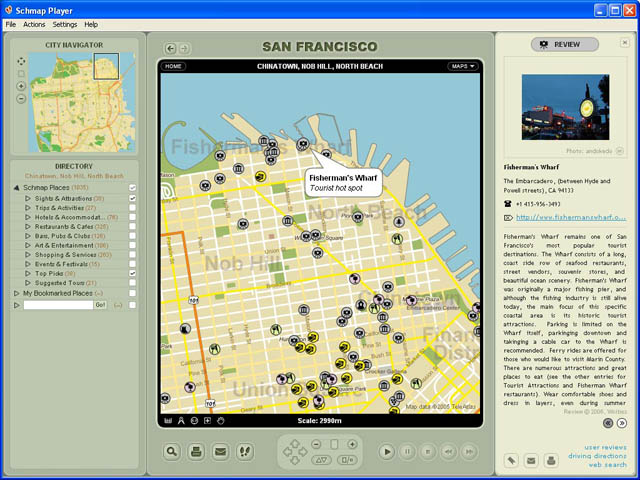Click the print icon below the map
This screenshot has width=640, height=480.
pyautogui.click(x=196, y=452)
